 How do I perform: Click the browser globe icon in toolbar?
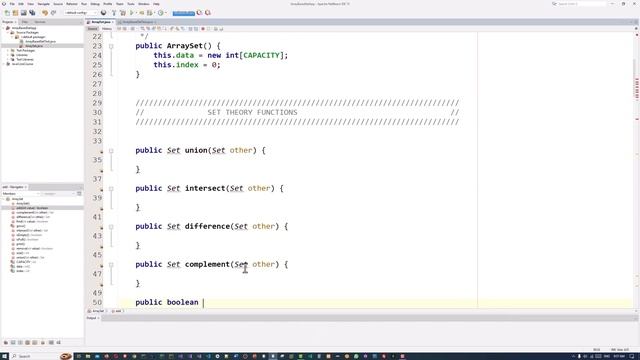pos(103,13)
